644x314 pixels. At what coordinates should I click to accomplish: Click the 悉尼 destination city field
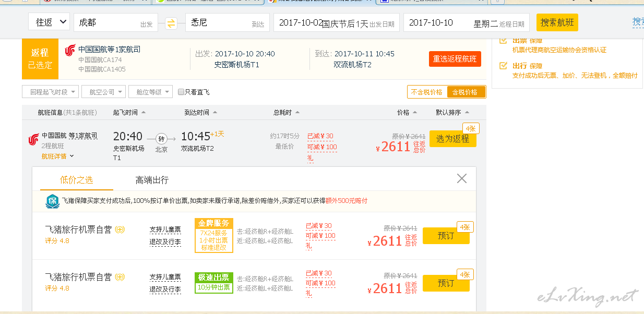tap(227, 22)
